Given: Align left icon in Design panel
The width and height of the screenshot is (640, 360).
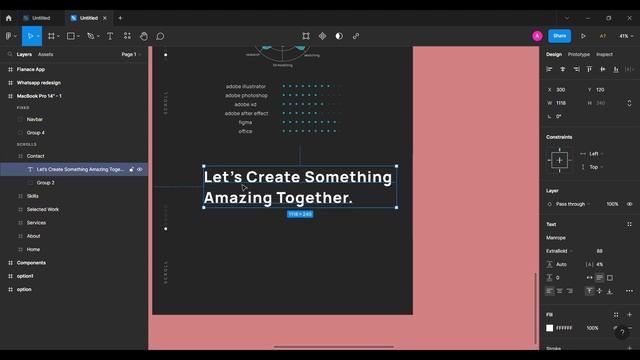Looking at the screenshot, I should pos(549,69).
